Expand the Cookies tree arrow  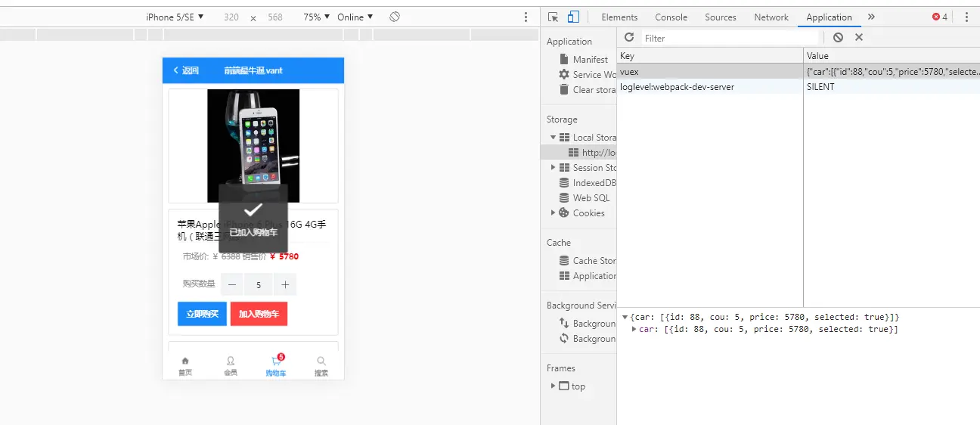(x=554, y=212)
